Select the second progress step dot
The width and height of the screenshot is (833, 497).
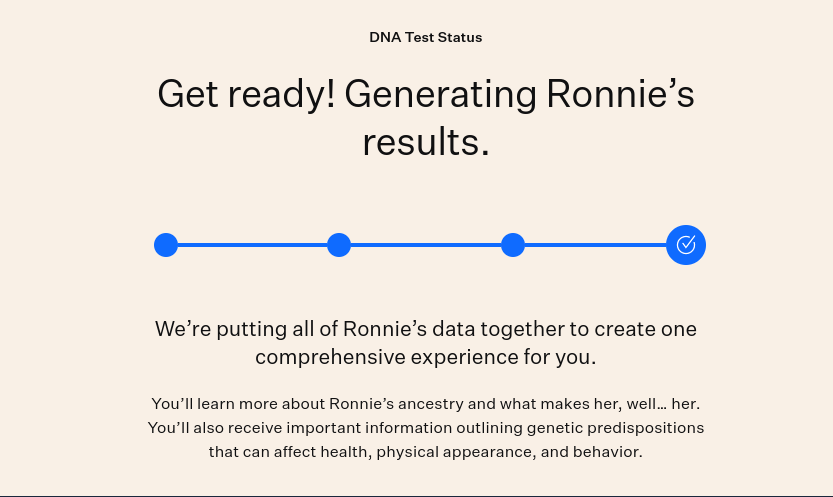click(339, 245)
